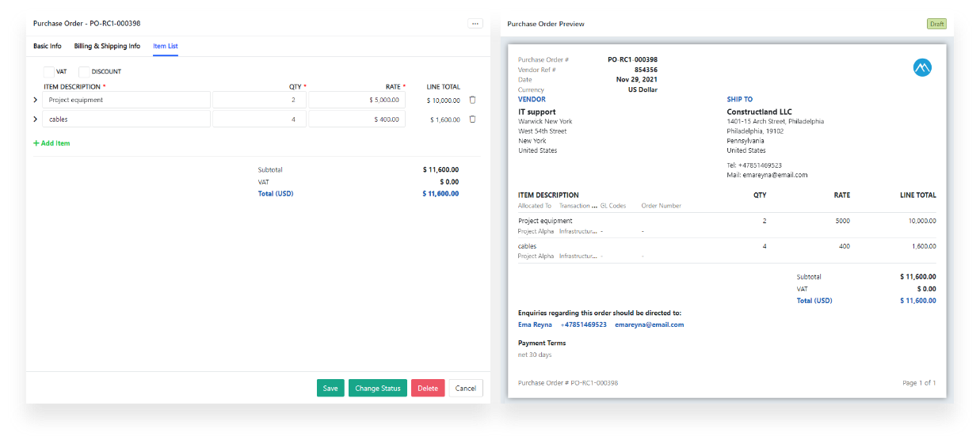Click the company logo in preview
This screenshot has height=444, width=980.
tap(922, 68)
